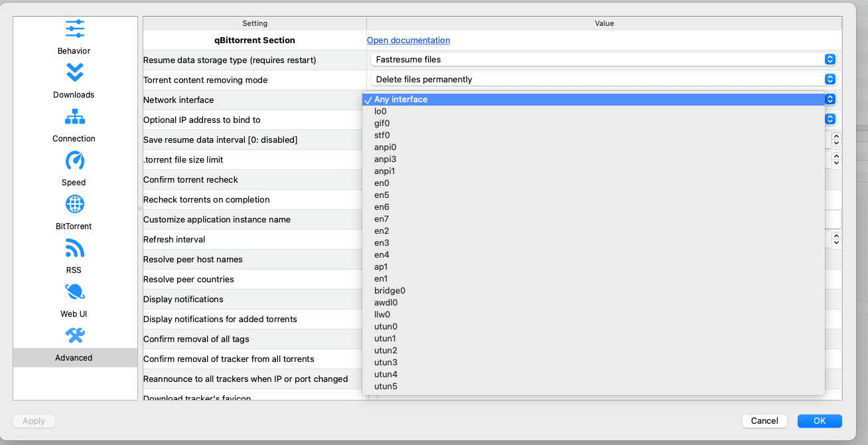868x445 pixels.
Task: Open the Torrent content removing mode dropdown
Action: pos(603,79)
